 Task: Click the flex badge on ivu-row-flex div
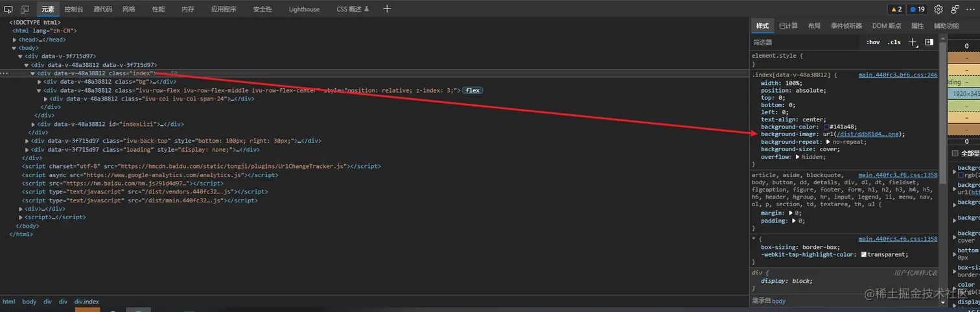pos(472,90)
